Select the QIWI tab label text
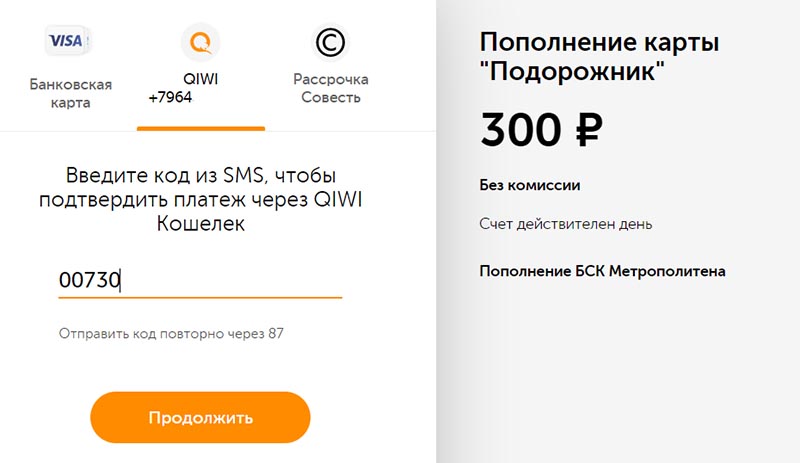 click(x=201, y=79)
